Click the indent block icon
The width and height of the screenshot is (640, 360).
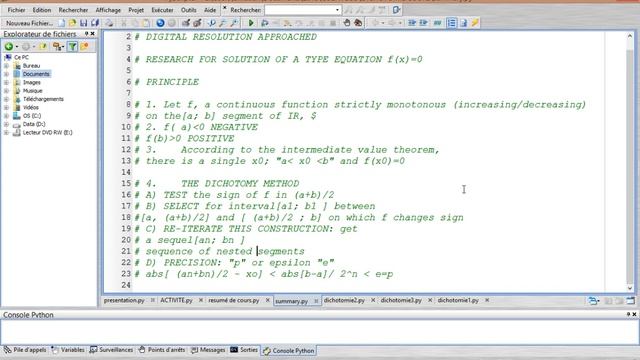tap(412, 23)
